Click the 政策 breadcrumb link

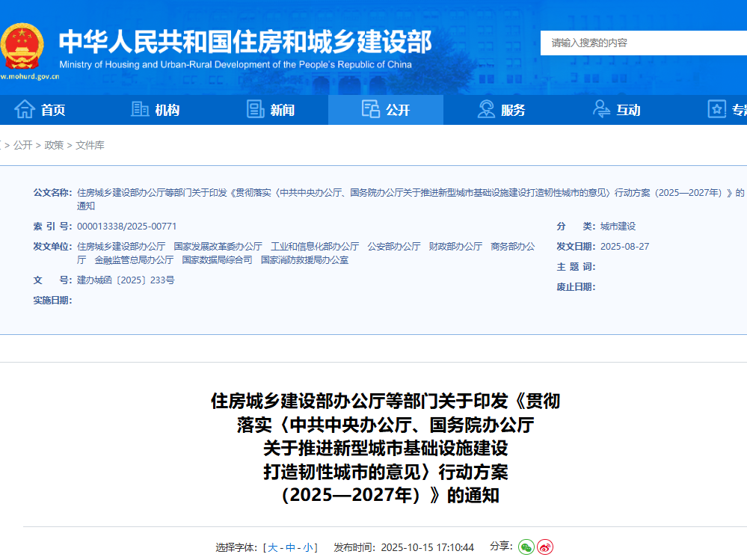pyautogui.click(x=54, y=145)
